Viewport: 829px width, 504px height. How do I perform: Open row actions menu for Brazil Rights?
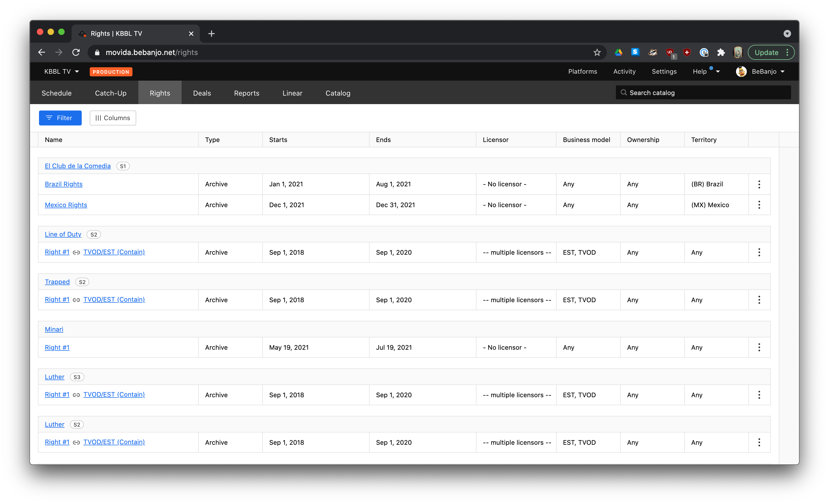(x=759, y=184)
